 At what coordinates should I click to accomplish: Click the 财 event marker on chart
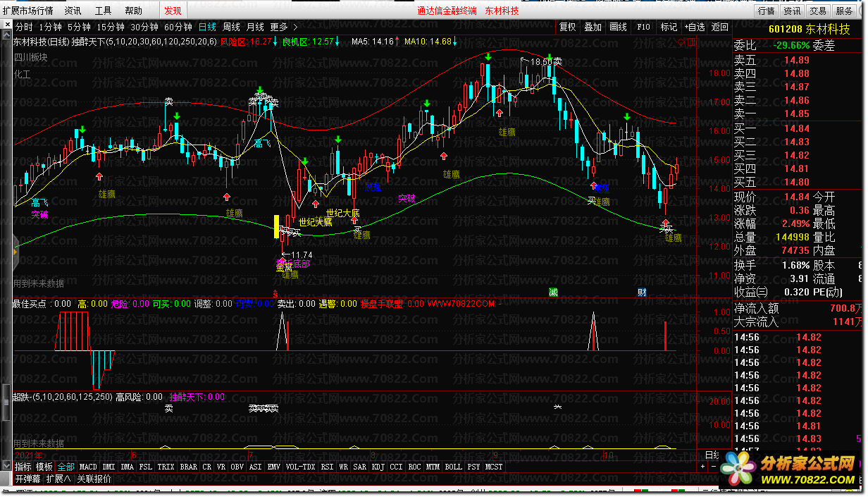pos(642,292)
